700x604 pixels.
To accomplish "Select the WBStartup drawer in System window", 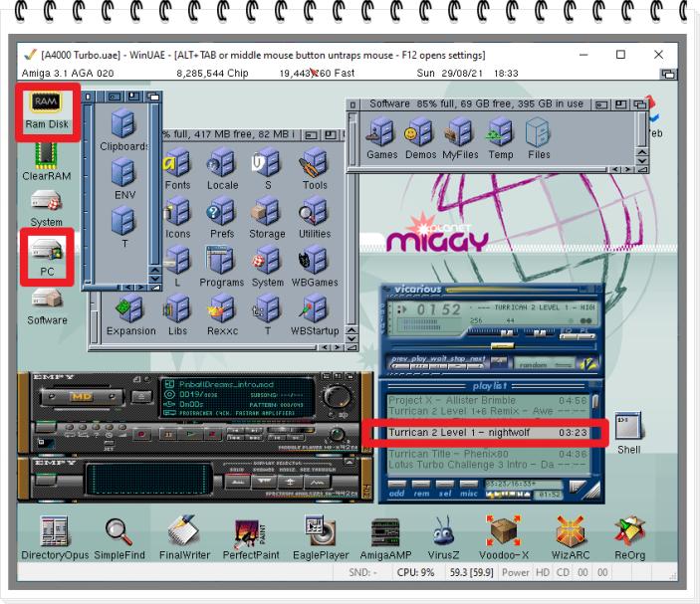I will pos(315,315).
